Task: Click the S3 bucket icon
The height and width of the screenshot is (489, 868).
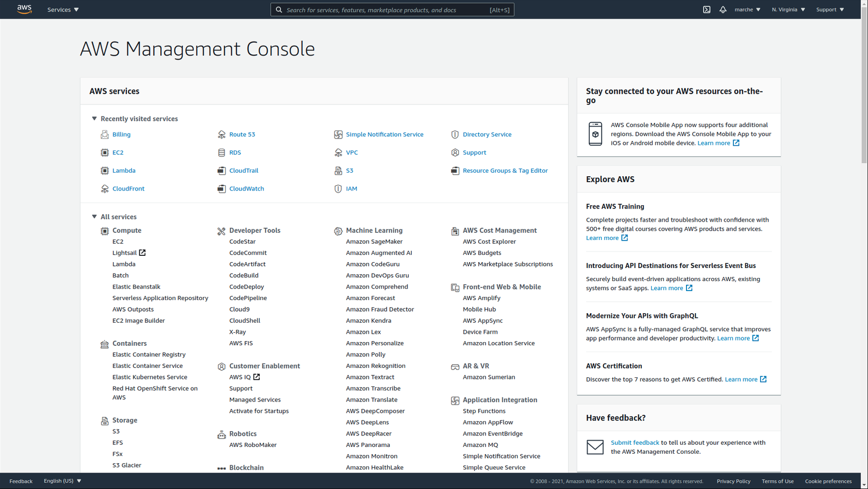Action: coord(338,171)
